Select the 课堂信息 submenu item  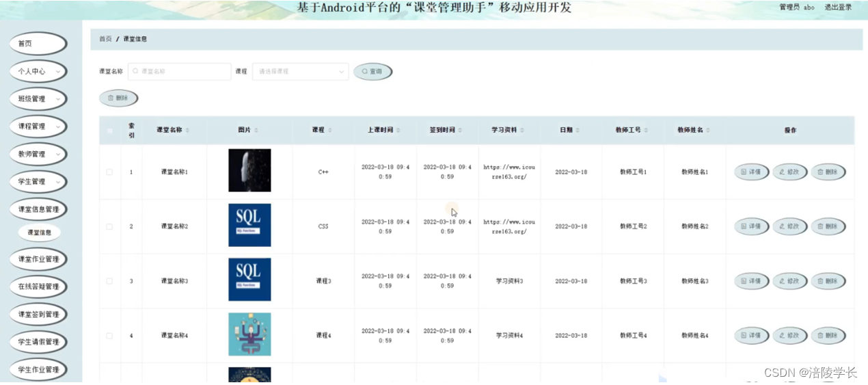(x=40, y=233)
